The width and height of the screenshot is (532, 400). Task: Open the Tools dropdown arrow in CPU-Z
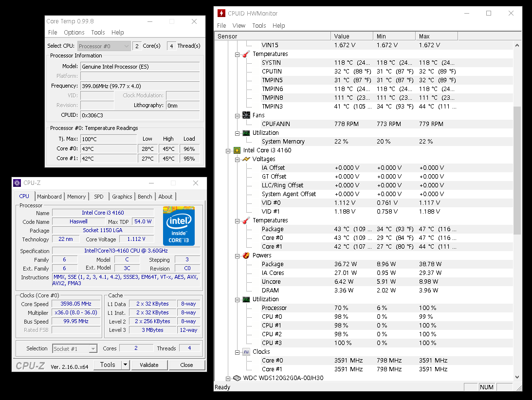(125, 365)
